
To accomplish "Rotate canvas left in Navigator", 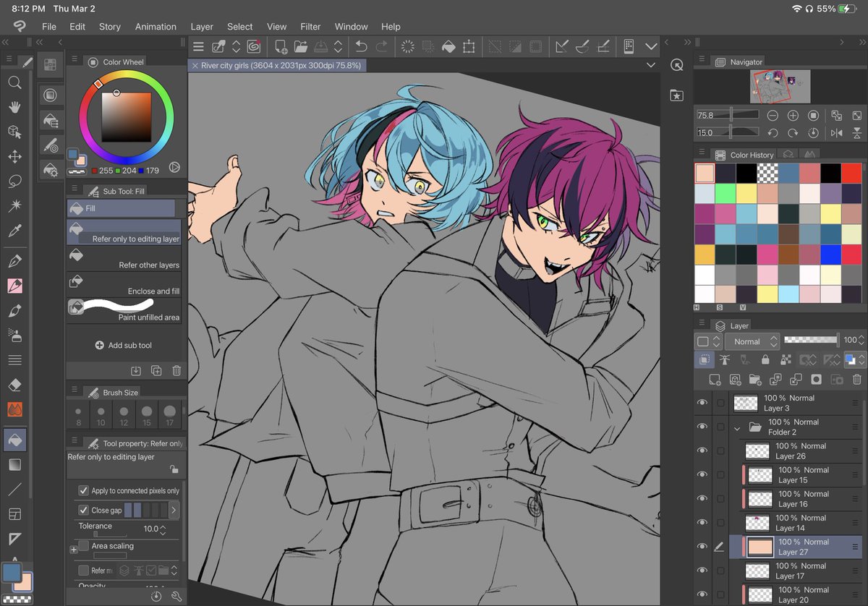I will [x=773, y=133].
